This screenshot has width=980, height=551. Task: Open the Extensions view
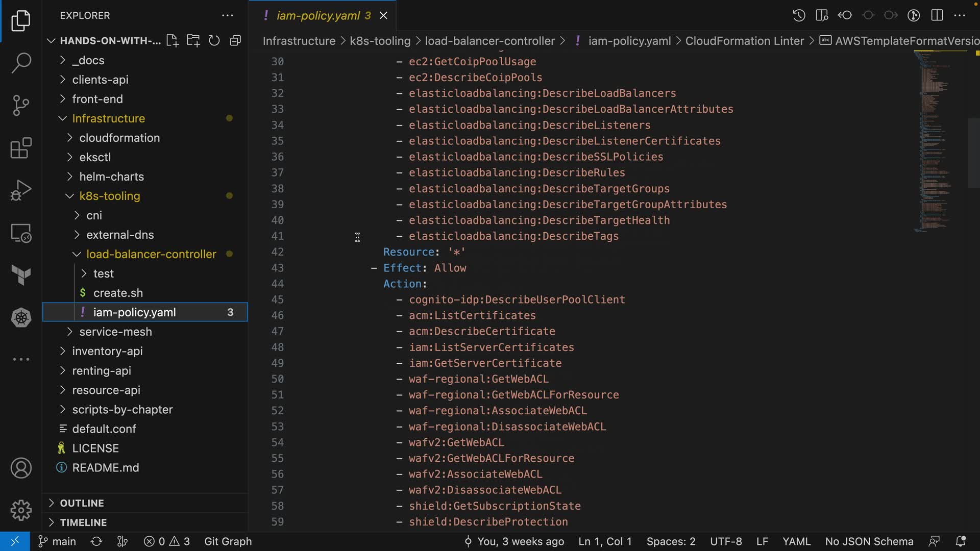tap(21, 148)
